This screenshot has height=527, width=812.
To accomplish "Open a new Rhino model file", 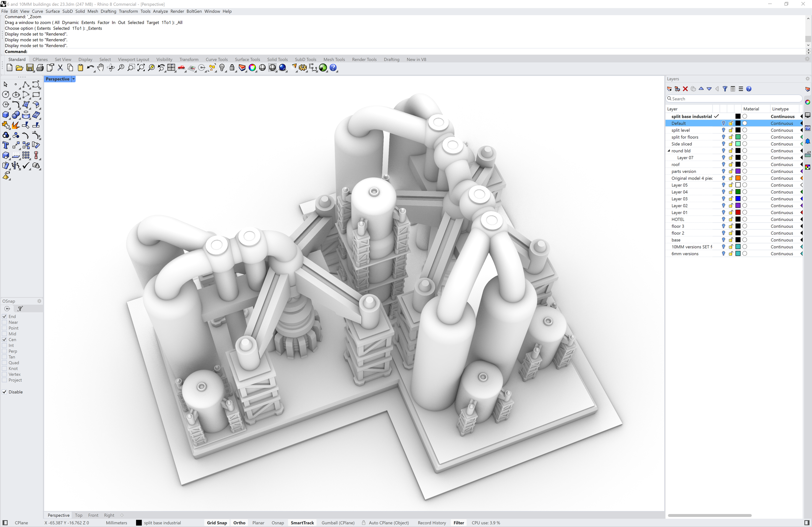I will point(9,68).
